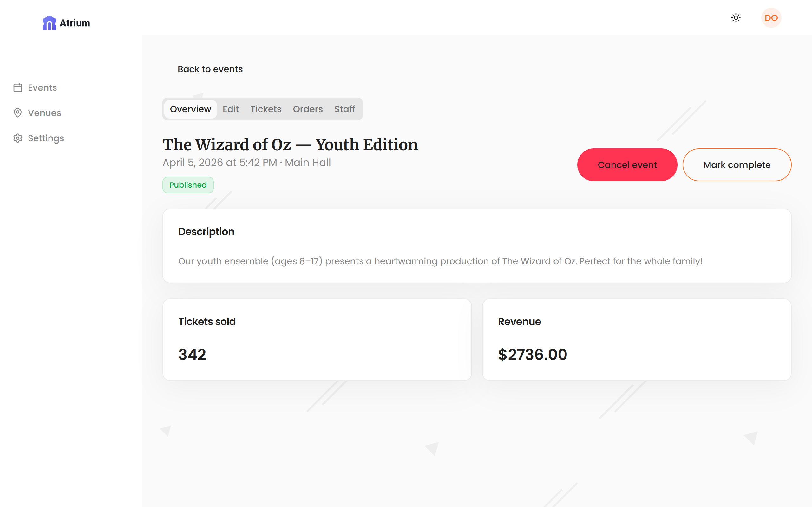812x507 pixels.
Task: Open Events from the sidebar
Action: 42,87
